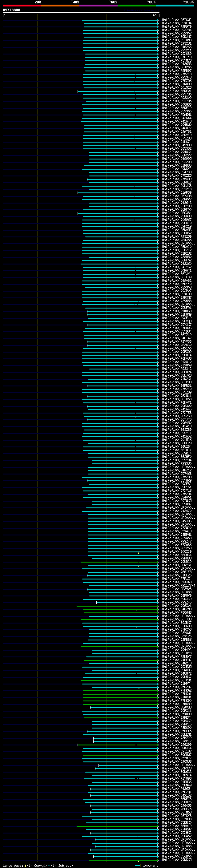Select the query ID AV773808
197x868 pixels.
[11, 10]
